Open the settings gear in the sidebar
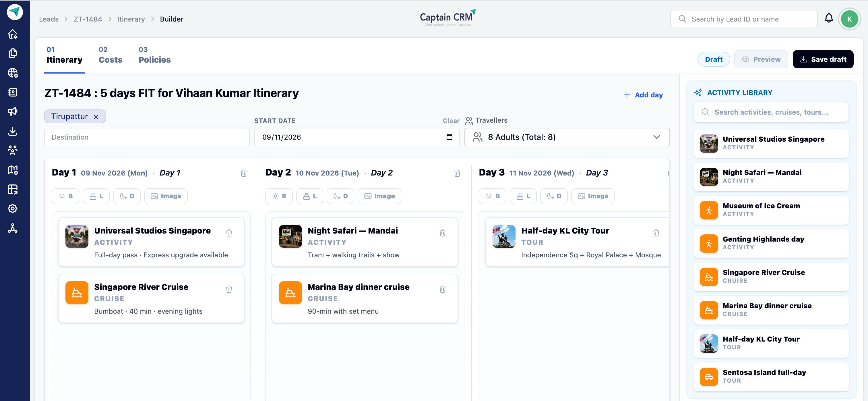Image resolution: width=868 pixels, height=401 pixels. tap(13, 209)
